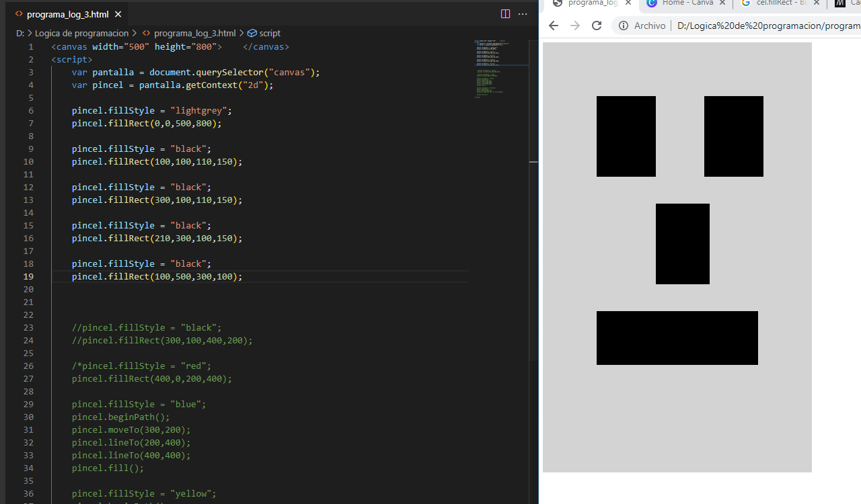Click the getContext("2d") line
Screen dimensions: 861x504
pyautogui.click(x=173, y=85)
